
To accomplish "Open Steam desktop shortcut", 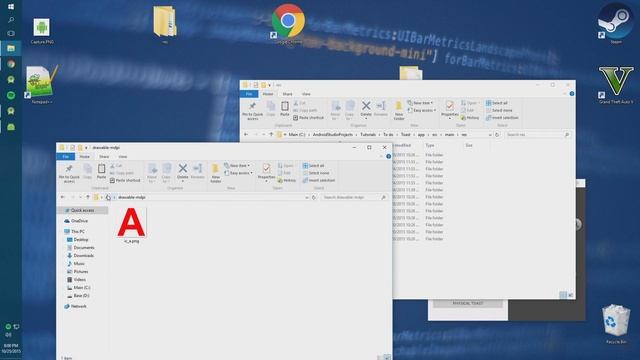I will (616, 23).
